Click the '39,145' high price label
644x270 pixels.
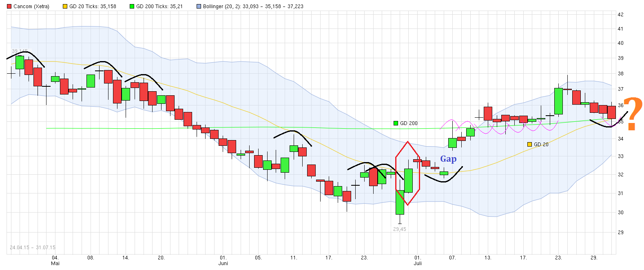pyautogui.click(x=20, y=51)
